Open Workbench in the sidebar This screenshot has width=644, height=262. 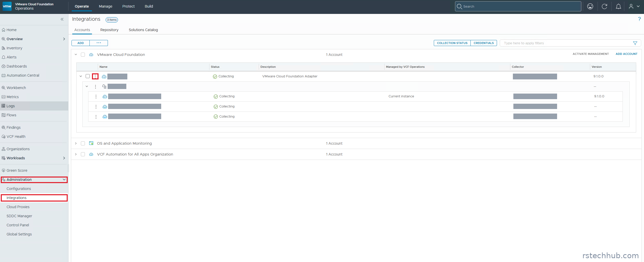coord(34,88)
